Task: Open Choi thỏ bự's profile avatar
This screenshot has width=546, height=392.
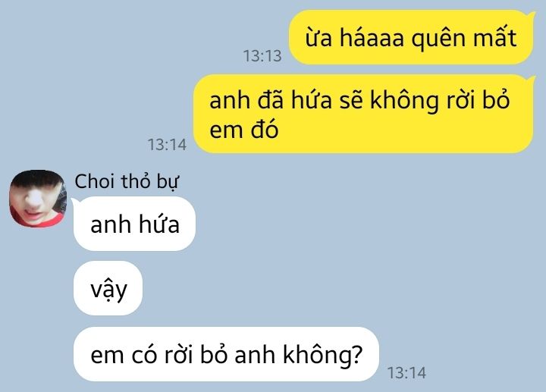Action: (38, 199)
